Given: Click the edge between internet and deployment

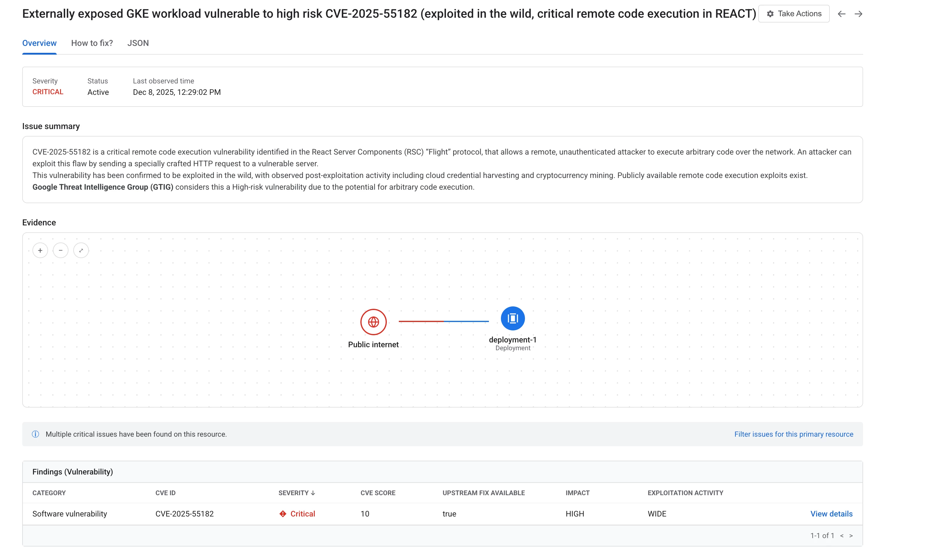Looking at the screenshot, I should pyautogui.click(x=444, y=321).
